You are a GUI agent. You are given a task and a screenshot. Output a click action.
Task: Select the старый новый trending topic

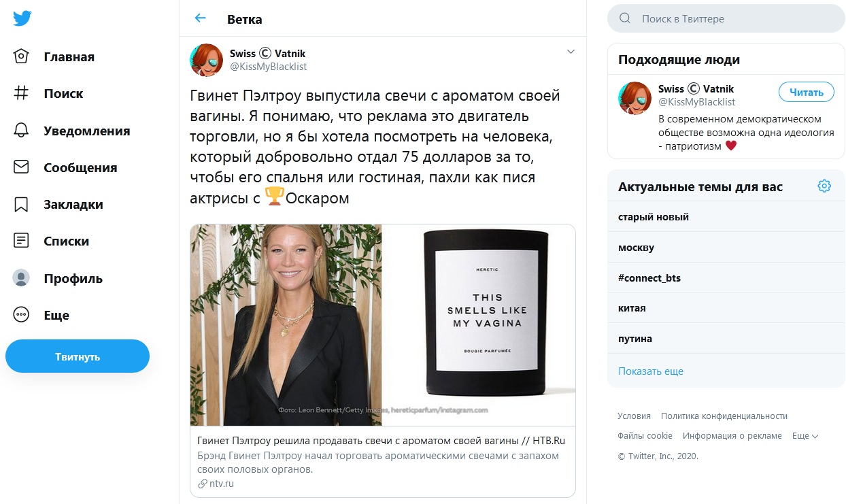[726, 217]
